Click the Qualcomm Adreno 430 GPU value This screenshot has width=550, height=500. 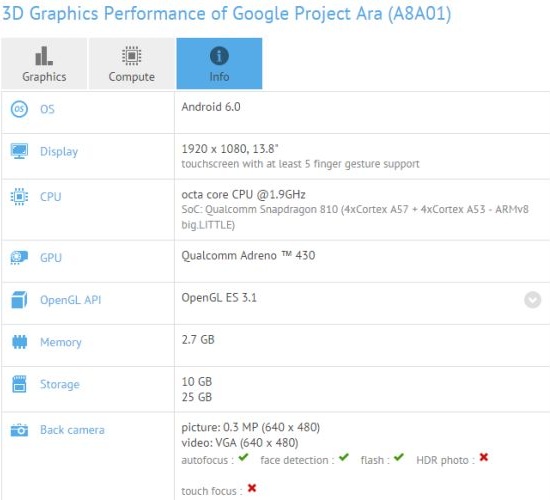(x=248, y=255)
